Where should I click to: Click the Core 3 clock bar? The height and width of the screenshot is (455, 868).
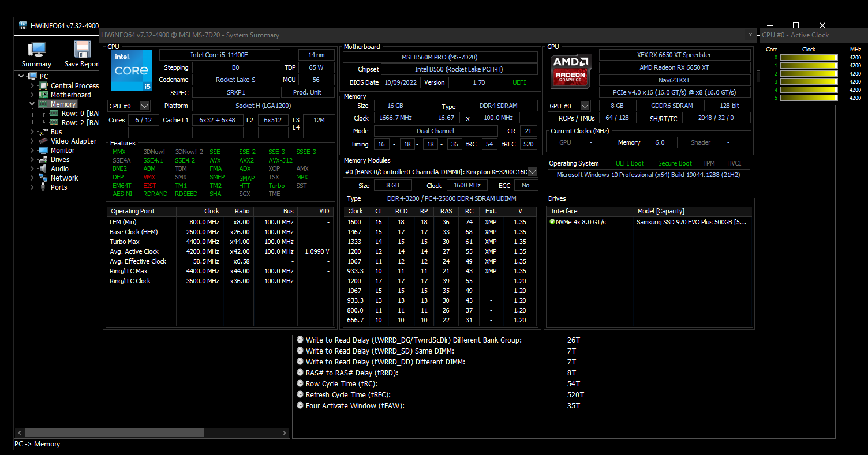tap(809, 82)
